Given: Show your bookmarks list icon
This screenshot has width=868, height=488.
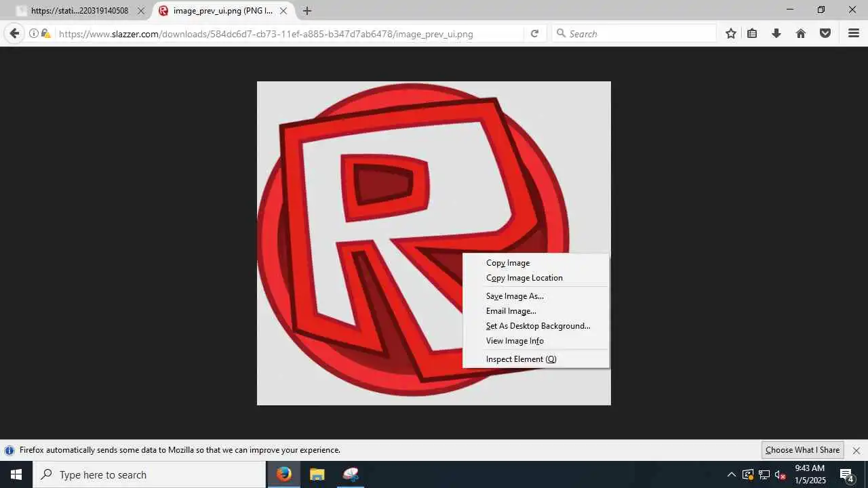Looking at the screenshot, I should (752, 33).
